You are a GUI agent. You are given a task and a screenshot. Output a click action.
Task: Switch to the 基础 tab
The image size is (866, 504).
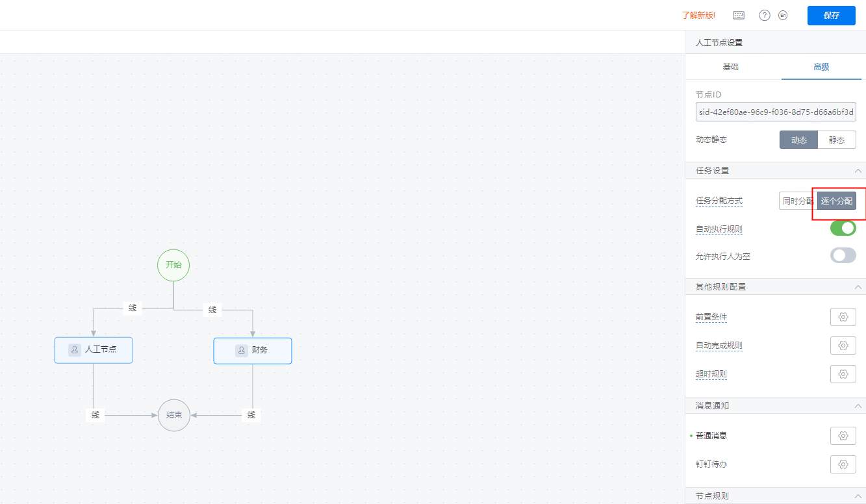tap(731, 67)
